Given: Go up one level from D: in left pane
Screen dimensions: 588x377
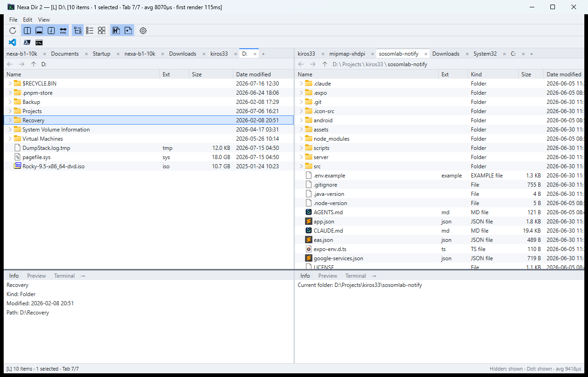Looking at the screenshot, I should (x=33, y=64).
